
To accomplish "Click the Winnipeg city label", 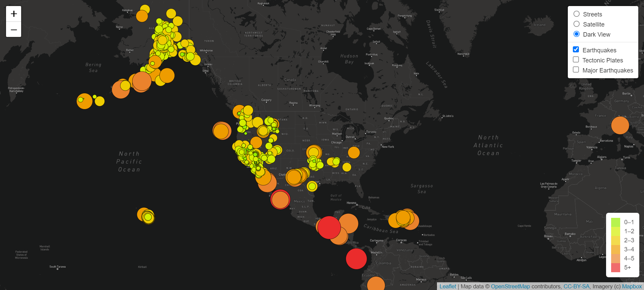I will tap(314, 105).
